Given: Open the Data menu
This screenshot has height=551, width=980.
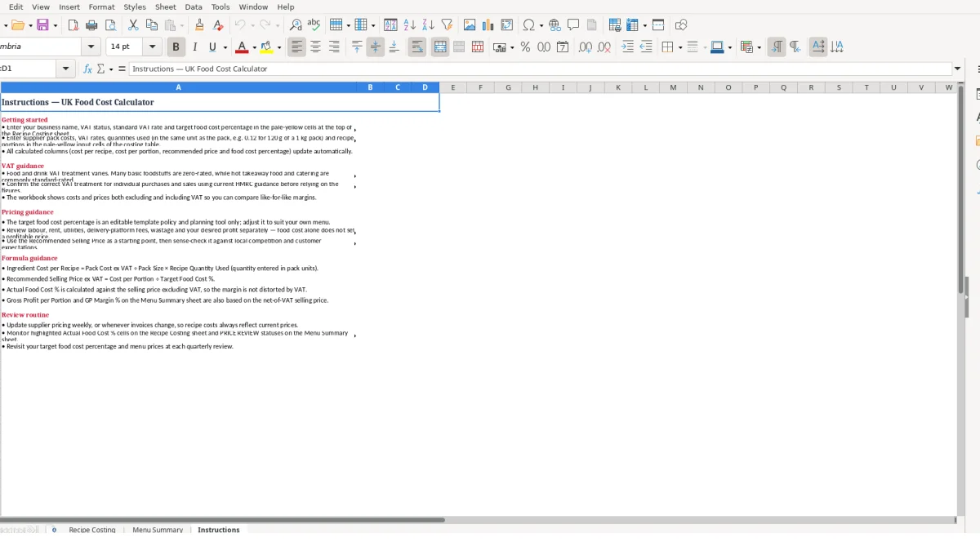Looking at the screenshot, I should pyautogui.click(x=194, y=7).
